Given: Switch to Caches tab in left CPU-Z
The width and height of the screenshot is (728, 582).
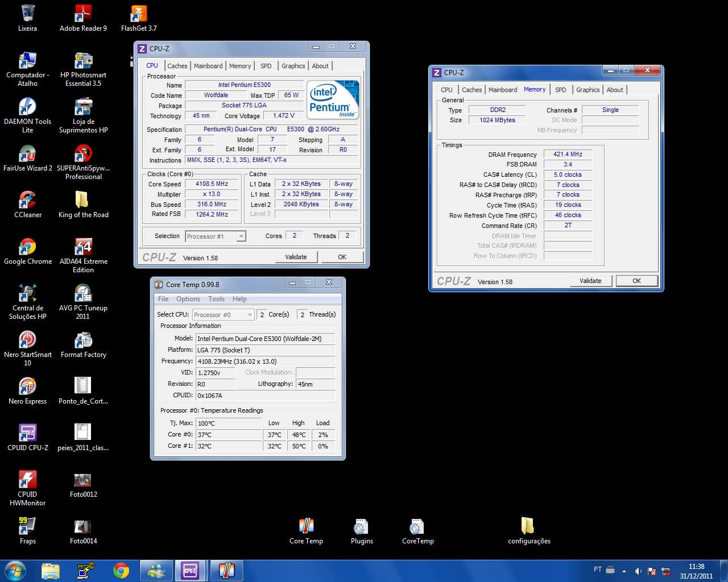Looking at the screenshot, I should (x=177, y=66).
